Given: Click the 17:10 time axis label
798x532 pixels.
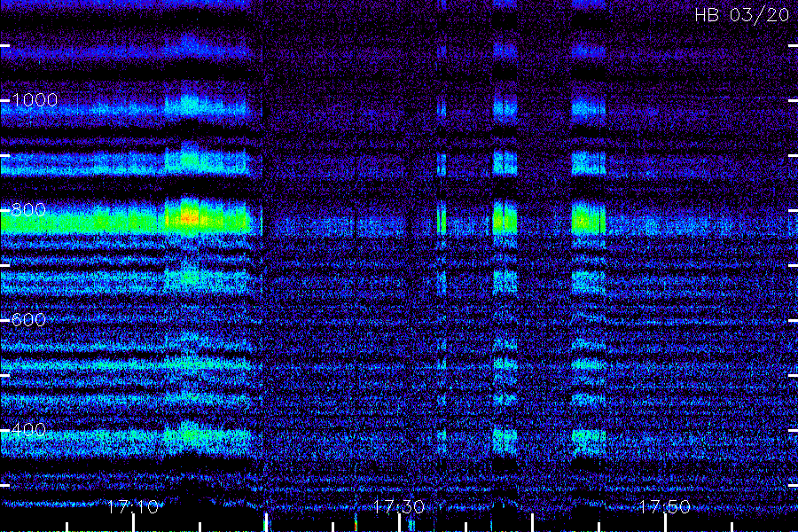Looking at the screenshot, I should click(133, 507).
